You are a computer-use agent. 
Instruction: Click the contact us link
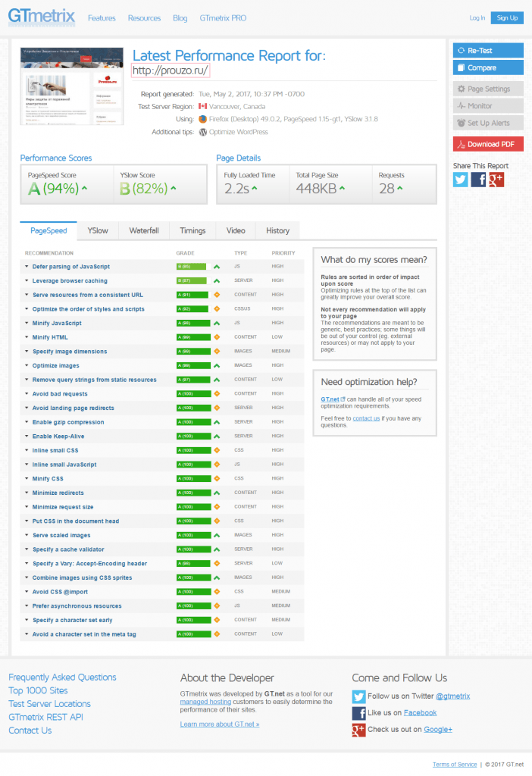click(366, 418)
